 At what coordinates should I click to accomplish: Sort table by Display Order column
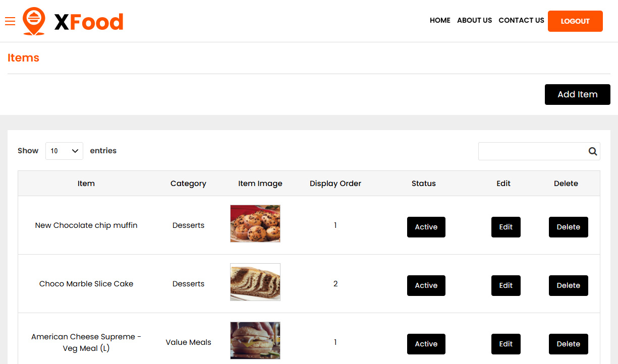click(x=335, y=184)
